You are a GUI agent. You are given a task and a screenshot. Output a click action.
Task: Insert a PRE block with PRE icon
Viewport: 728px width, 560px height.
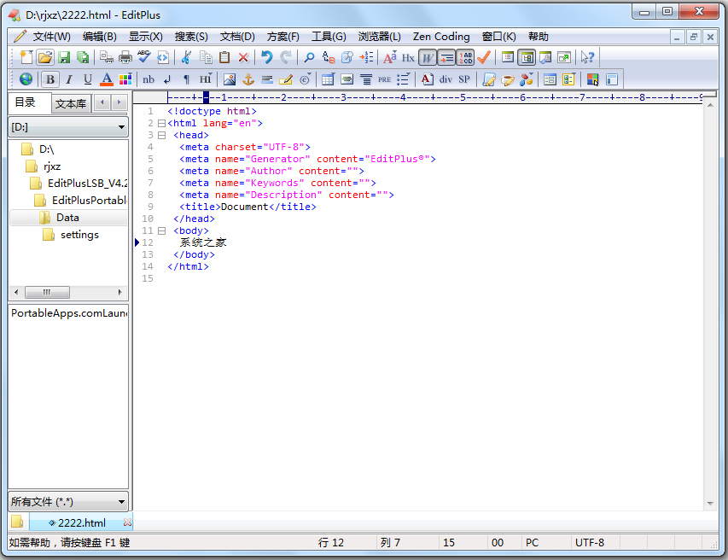(x=383, y=79)
